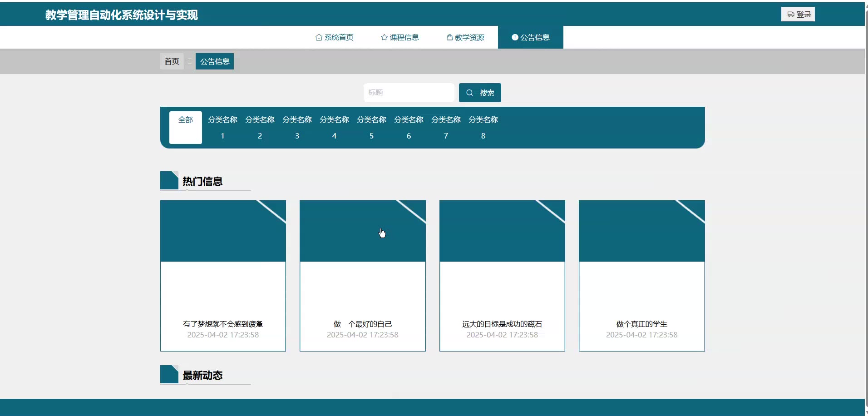Viewport: 868px width, 416px height.
Task: Choose the 分类名称 5 category
Action: (x=371, y=127)
